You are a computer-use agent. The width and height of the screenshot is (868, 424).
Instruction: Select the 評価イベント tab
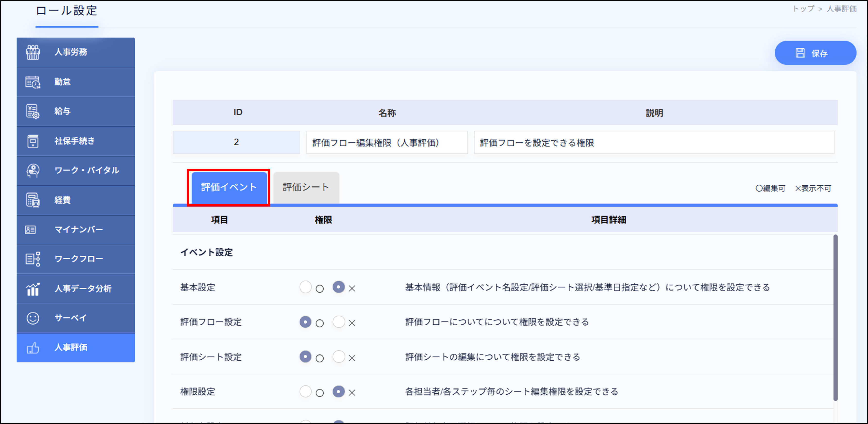[229, 187]
